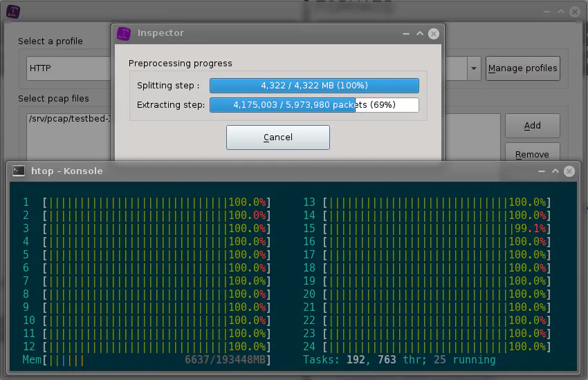Close the main background window
The height and width of the screenshot is (380, 588).
click(574, 12)
